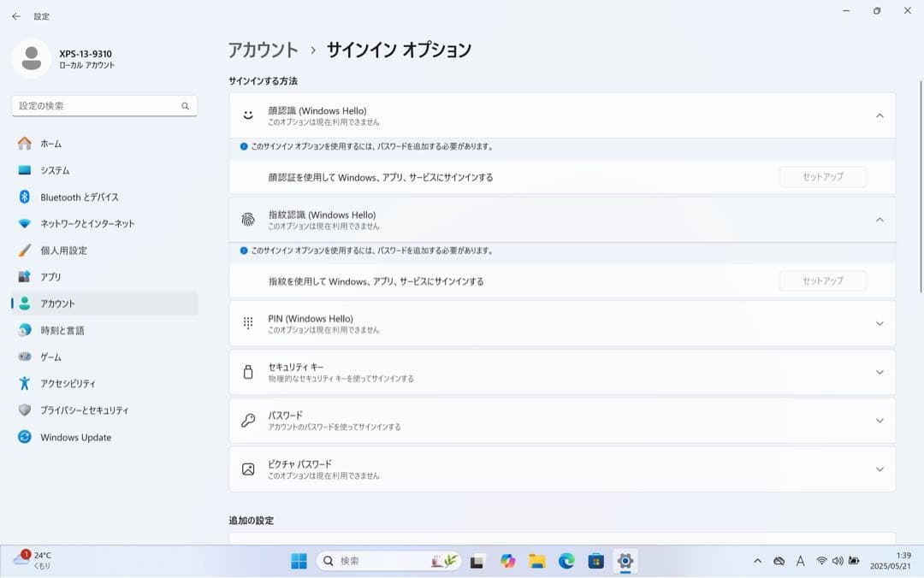The width and height of the screenshot is (924, 578).
Task: Launch Copilot from the taskbar
Action: point(510,562)
